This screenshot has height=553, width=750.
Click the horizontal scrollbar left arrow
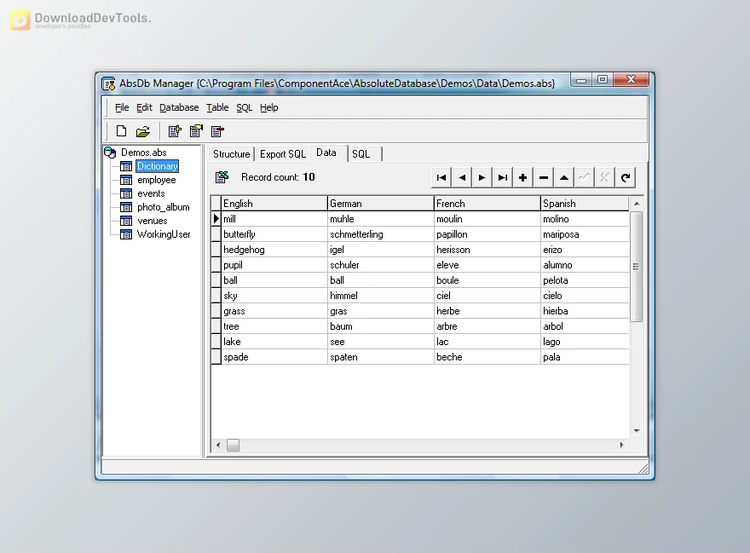[x=219, y=445]
